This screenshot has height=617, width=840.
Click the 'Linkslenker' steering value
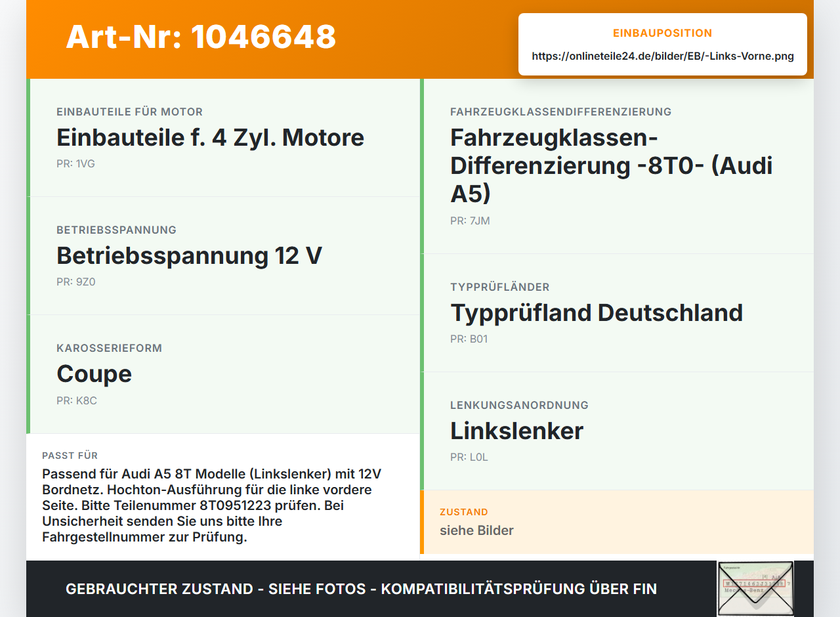pyautogui.click(x=516, y=431)
